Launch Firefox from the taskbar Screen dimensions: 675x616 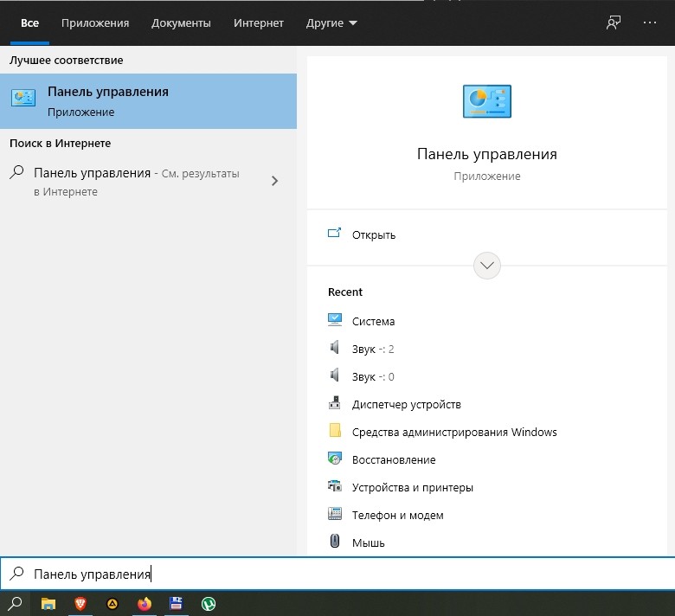tap(145, 604)
